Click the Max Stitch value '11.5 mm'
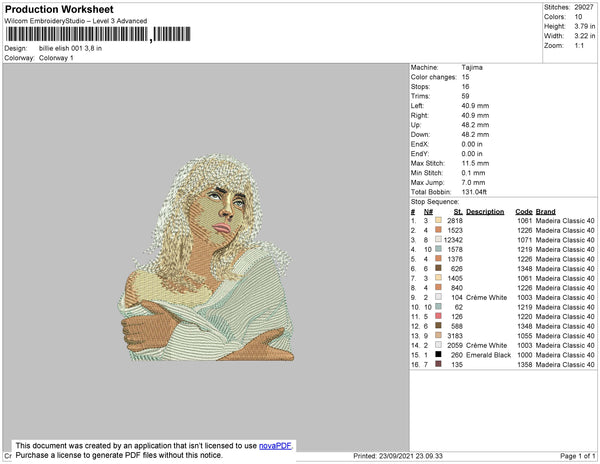600x464 pixels. (475, 163)
